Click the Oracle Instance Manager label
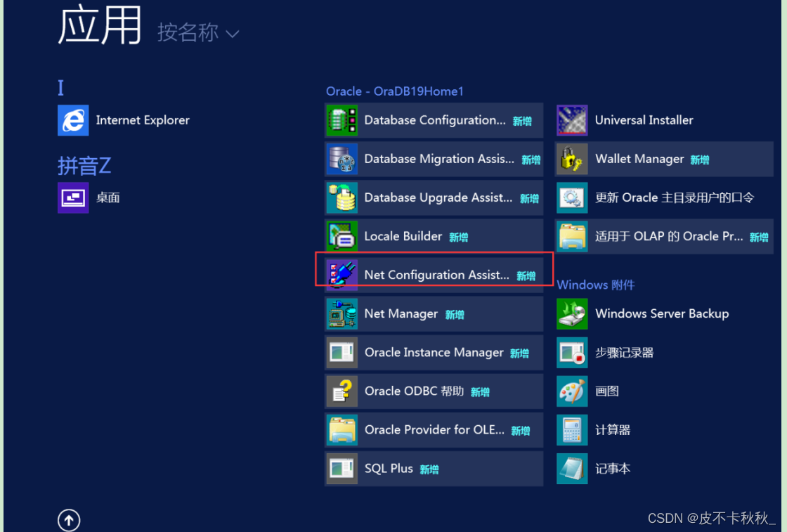787x532 pixels. point(434,352)
